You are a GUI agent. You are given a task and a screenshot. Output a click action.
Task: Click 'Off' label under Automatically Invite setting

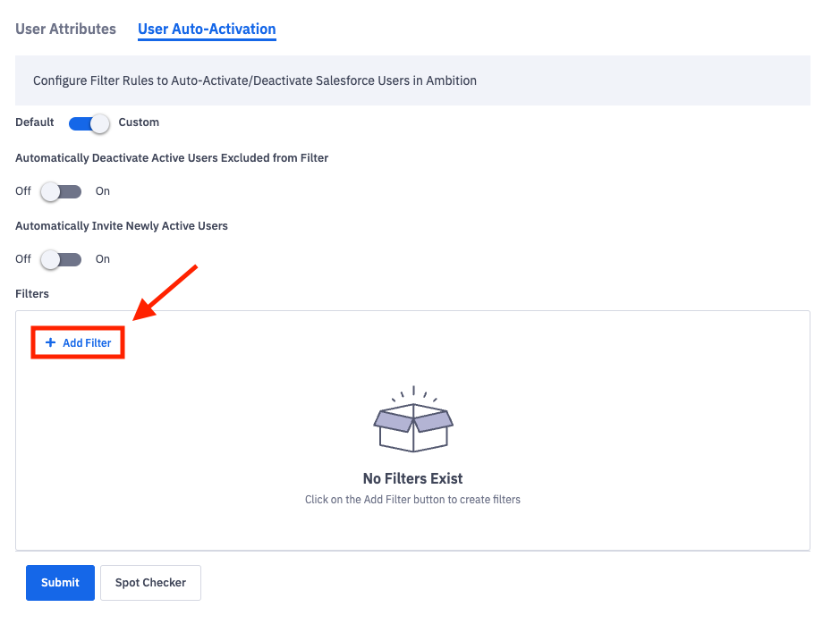(23, 259)
